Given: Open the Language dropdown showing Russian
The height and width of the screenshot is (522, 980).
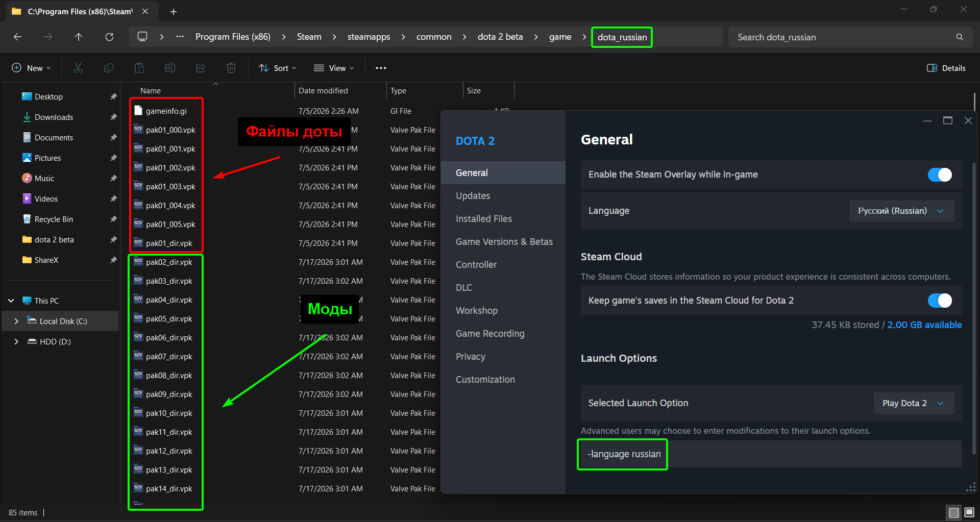Looking at the screenshot, I should pos(901,211).
